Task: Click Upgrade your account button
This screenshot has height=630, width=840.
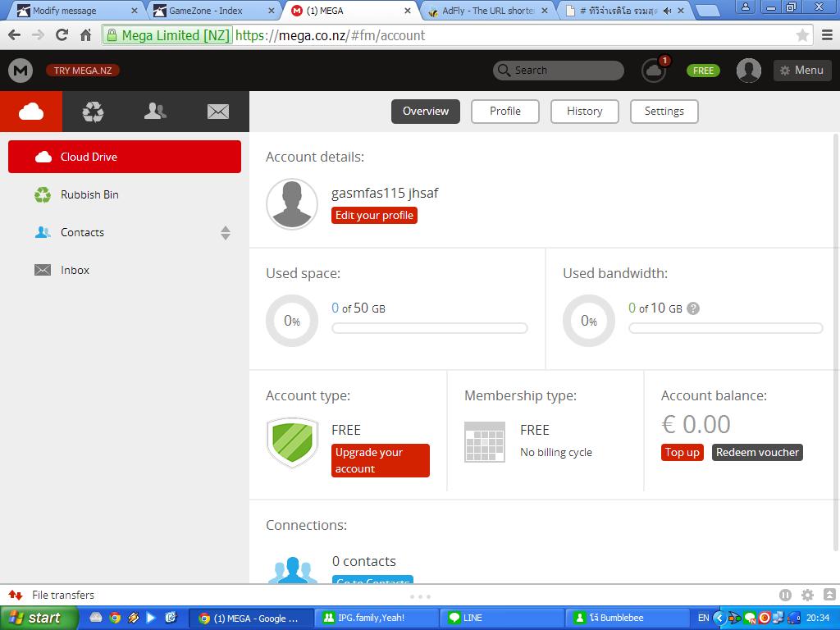Action: 381,460
